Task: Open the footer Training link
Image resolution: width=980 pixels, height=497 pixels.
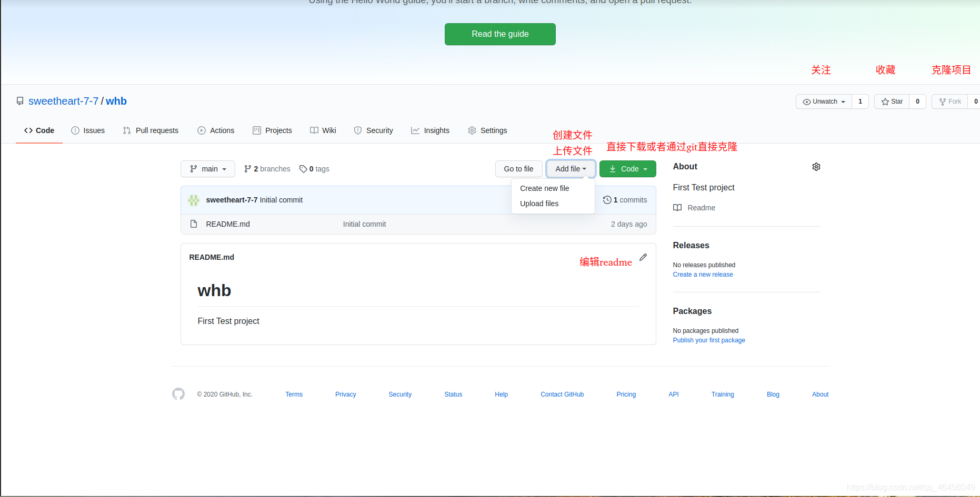Action: [723, 394]
